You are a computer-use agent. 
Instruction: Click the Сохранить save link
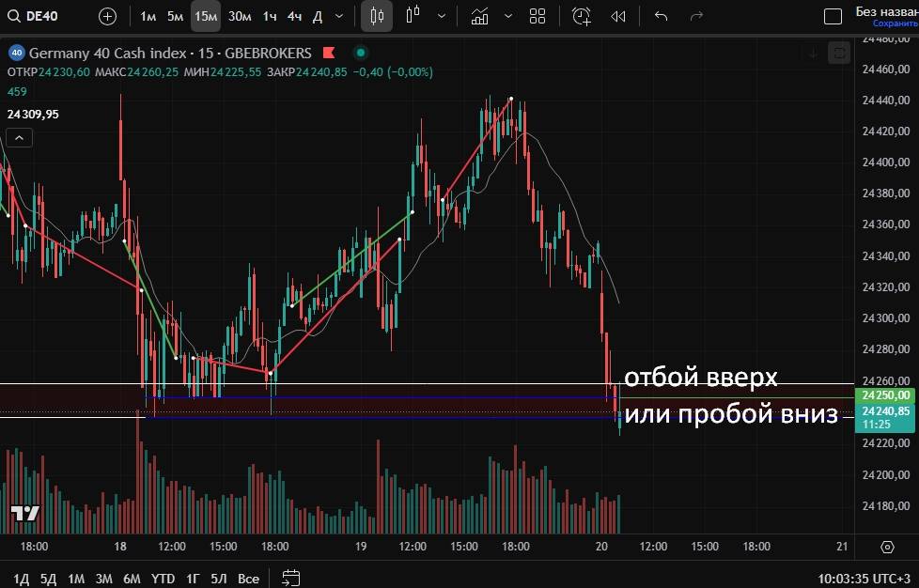click(888, 23)
